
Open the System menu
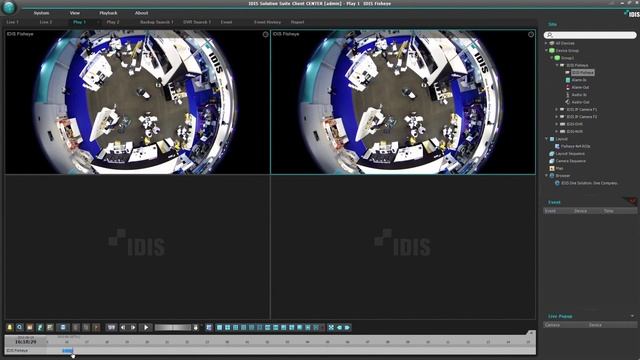point(41,13)
